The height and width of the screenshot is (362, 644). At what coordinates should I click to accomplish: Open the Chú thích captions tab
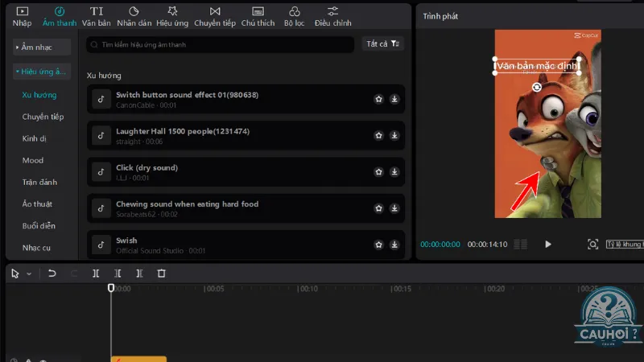tap(258, 17)
